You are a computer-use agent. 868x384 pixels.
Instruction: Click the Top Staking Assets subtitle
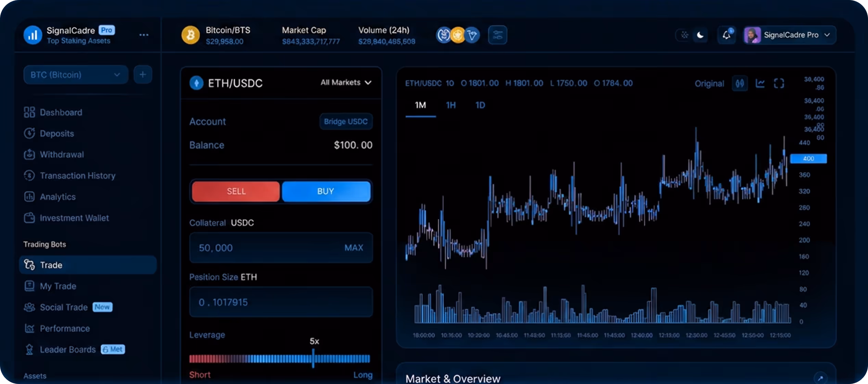(x=78, y=41)
